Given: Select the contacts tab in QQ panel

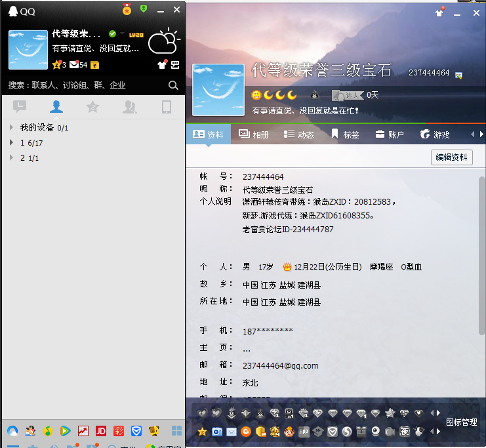Looking at the screenshot, I should tap(56, 107).
